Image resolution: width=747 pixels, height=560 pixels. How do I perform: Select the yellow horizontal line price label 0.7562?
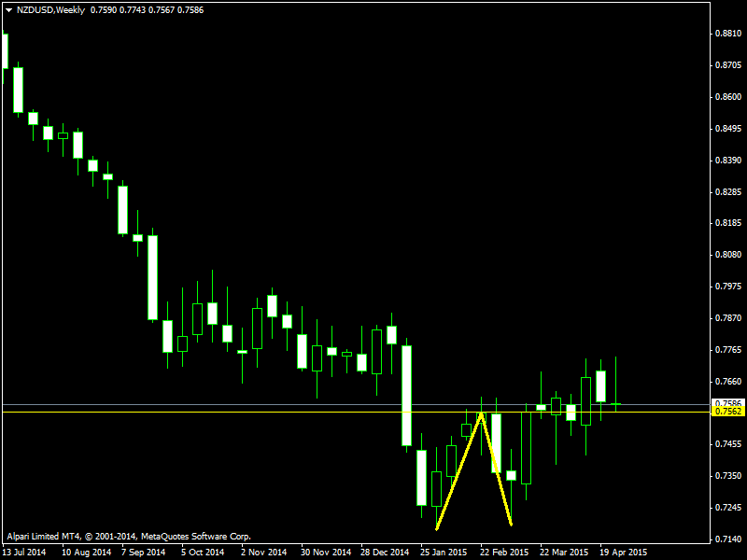point(728,412)
